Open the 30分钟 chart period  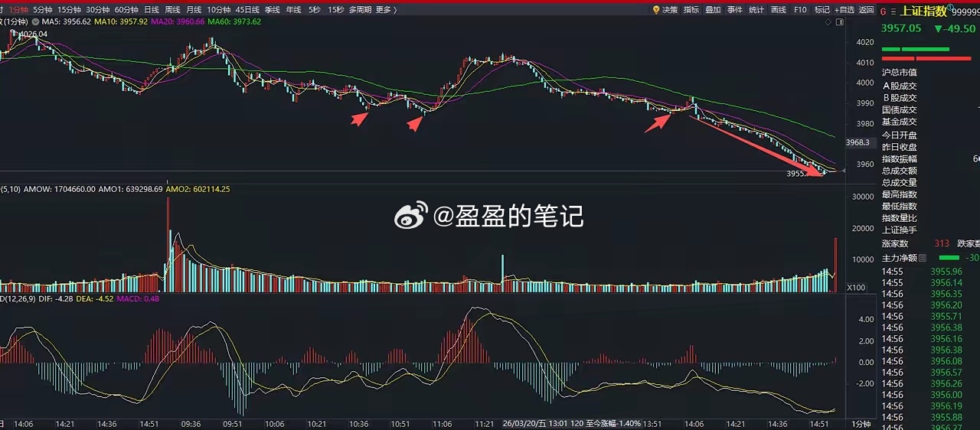click(97, 10)
